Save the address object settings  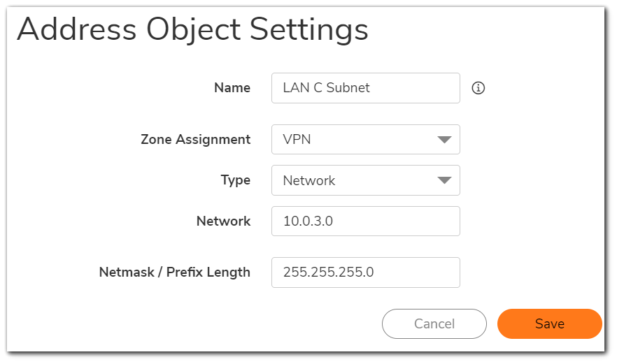pos(550,324)
